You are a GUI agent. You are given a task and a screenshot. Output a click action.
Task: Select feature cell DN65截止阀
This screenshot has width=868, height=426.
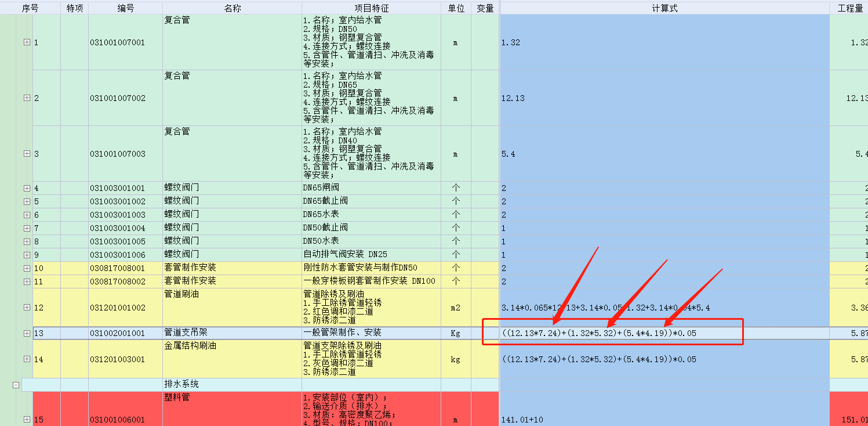click(371, 201)
